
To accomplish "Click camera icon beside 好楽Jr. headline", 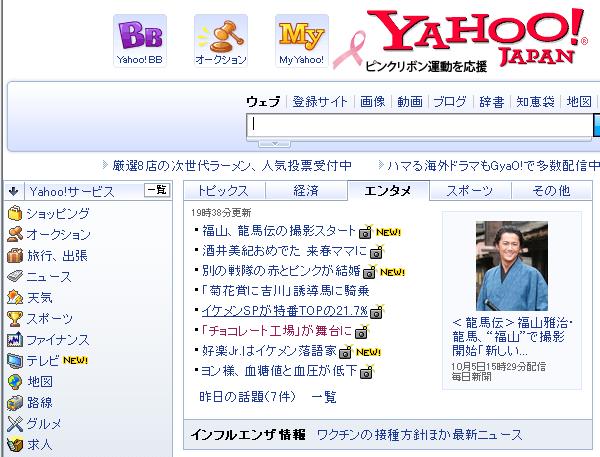I will pos(346,351).
